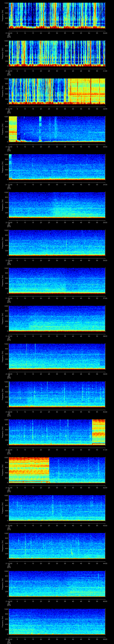Click the 33:00 end label of the 21:32:00 panel
114x644 pixels.
[105, 147]
